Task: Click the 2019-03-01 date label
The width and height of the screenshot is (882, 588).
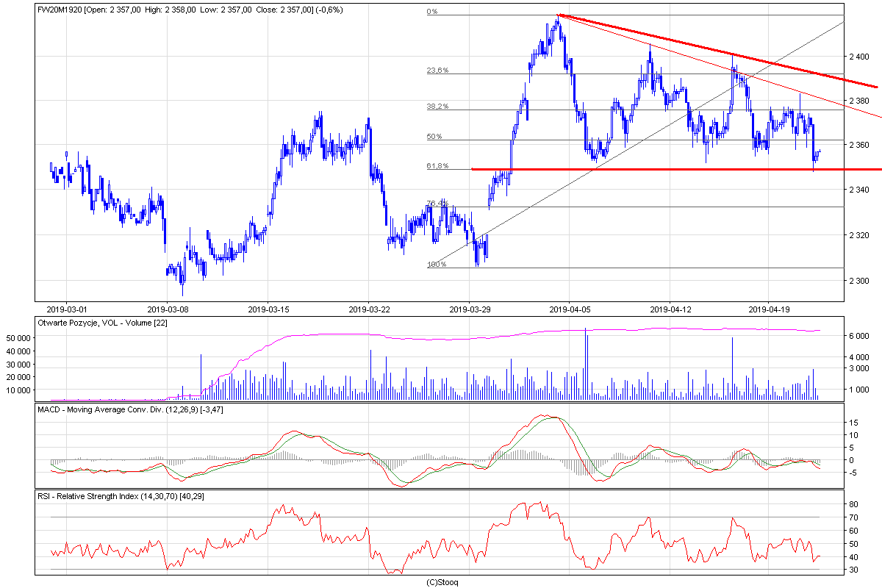Action: 67,309
